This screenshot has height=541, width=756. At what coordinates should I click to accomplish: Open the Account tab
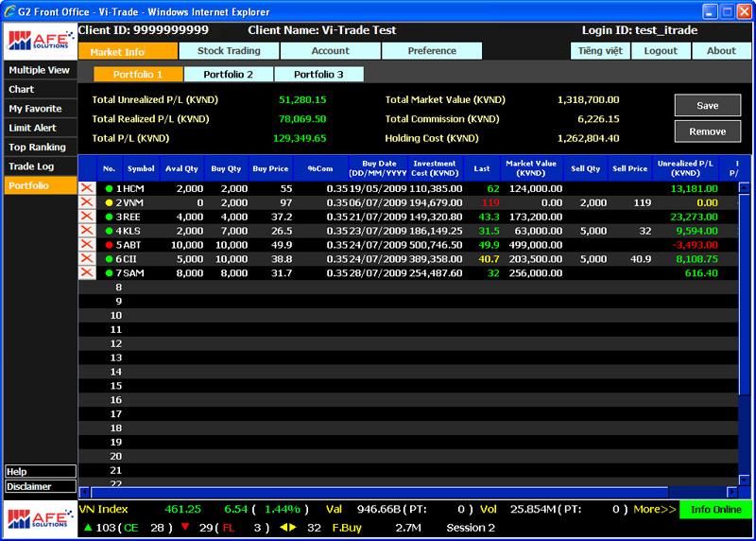[x=330, y=51]
